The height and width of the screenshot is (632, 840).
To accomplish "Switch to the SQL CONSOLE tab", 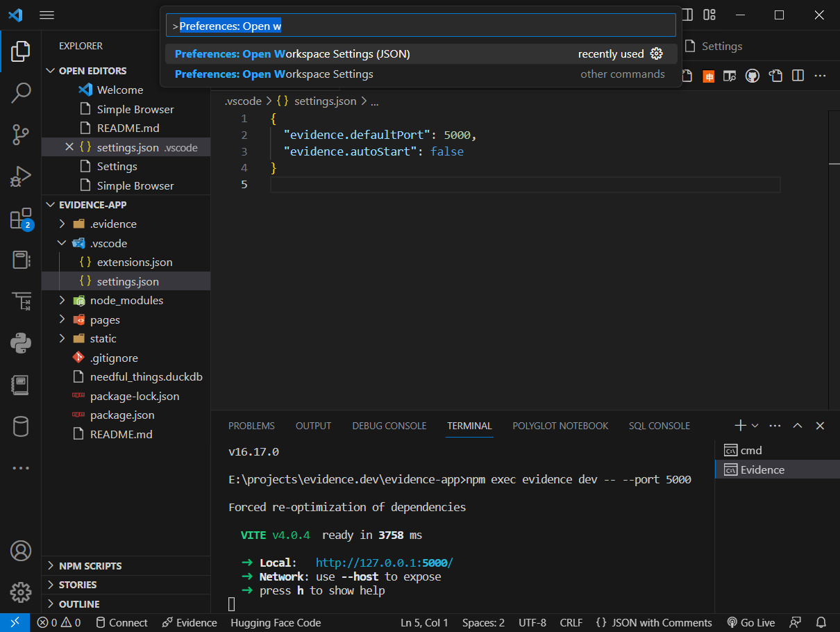I will point(659,426).
